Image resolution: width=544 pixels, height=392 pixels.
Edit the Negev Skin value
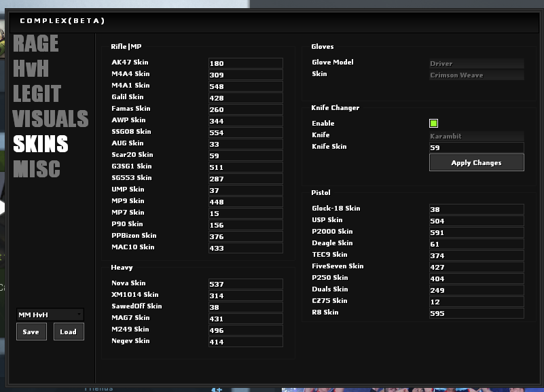pos(246,342)
